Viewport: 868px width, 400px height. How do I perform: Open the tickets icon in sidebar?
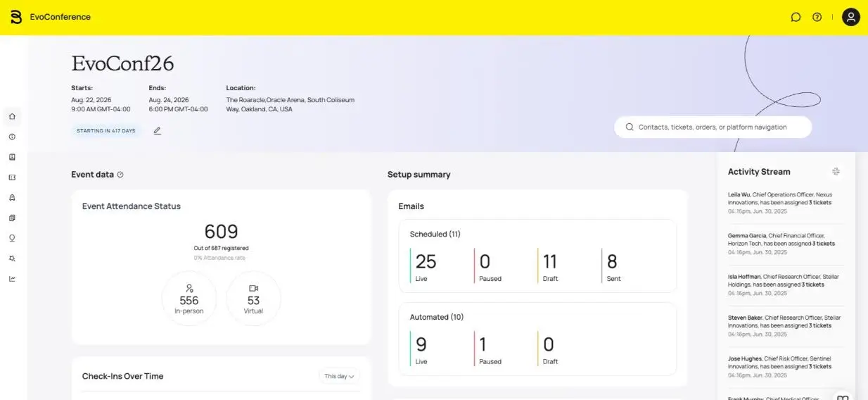click(12, 177)
